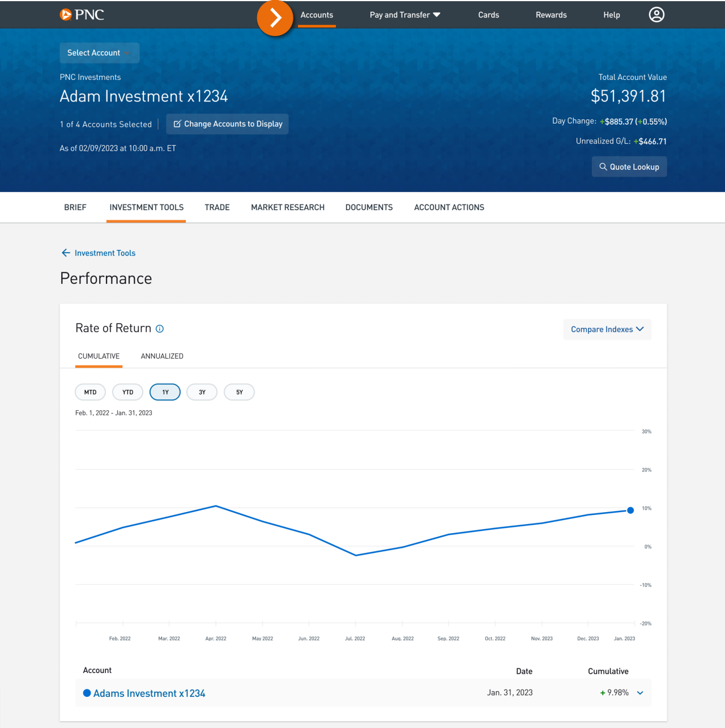725x728 pixels.
Task: Open the Select Account dropdown
Action: click(x=99, y=53)
